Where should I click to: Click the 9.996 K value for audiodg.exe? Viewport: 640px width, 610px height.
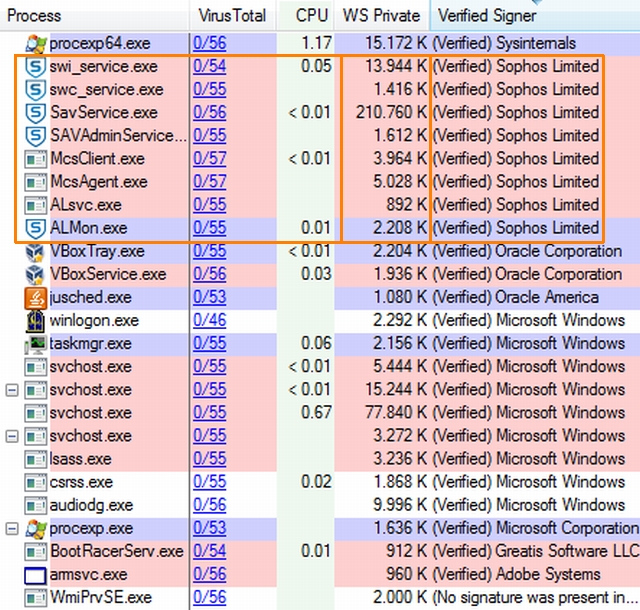[400, 505]
